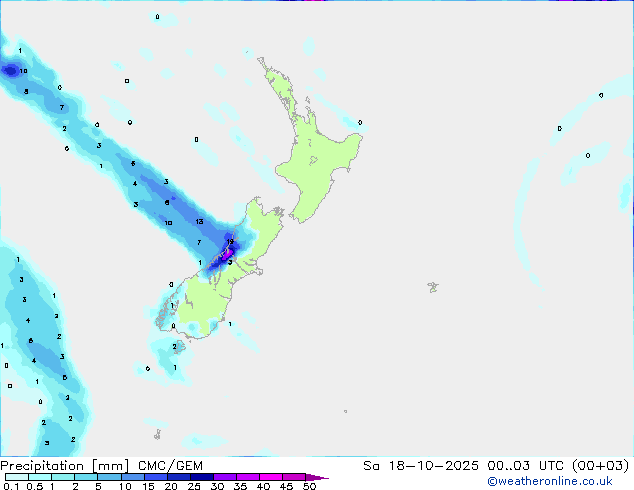Click the 'CMC/GEM' model label
This screenshot has height=490, width=634.
(x=170, y=466)
